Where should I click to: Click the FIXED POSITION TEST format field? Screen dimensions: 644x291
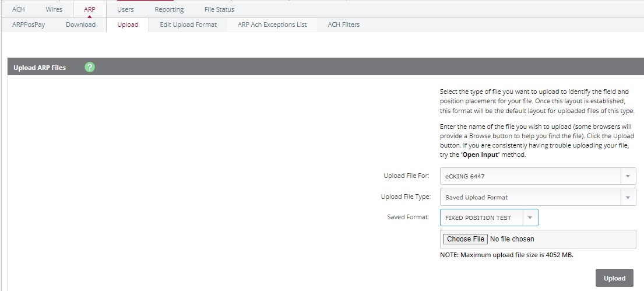489,218
